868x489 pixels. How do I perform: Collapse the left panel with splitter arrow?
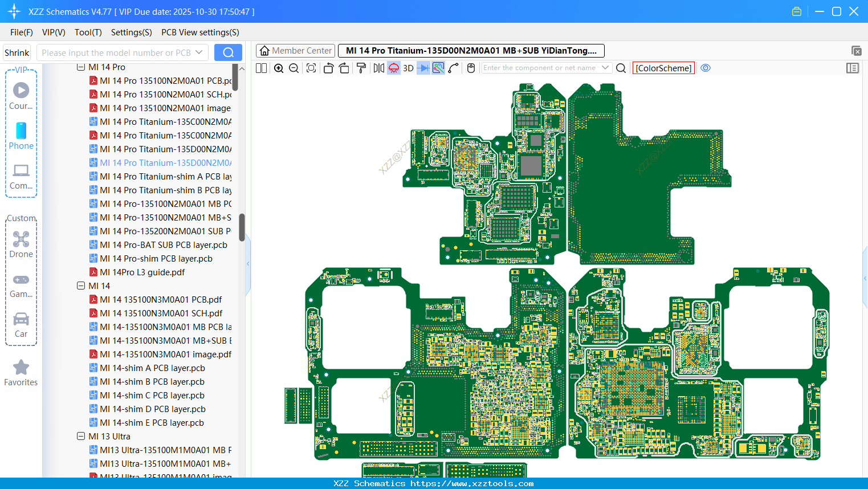coord(248,263)
